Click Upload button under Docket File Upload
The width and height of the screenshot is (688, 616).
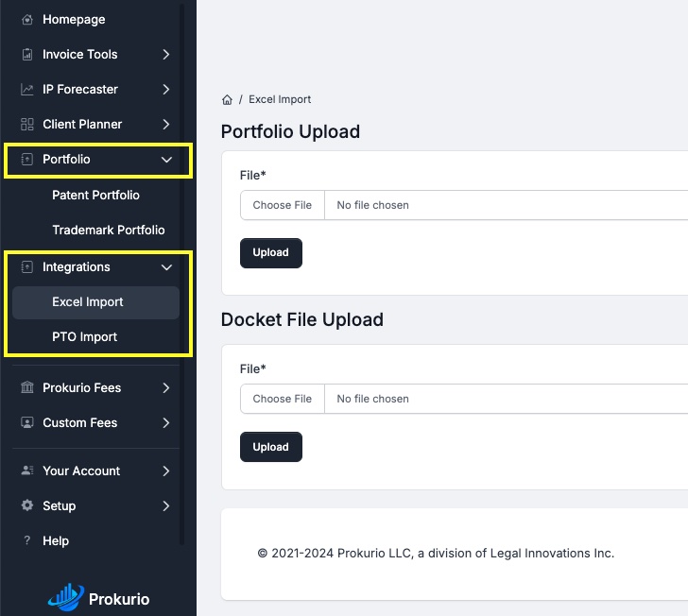click(x=270, y=447)
